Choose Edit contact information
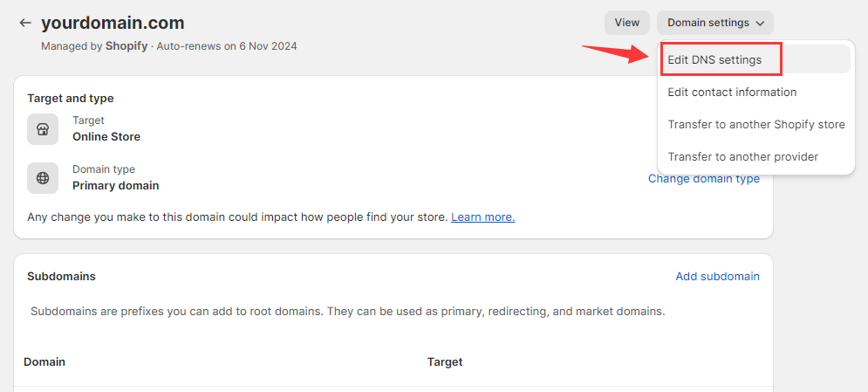 point(732,92)
